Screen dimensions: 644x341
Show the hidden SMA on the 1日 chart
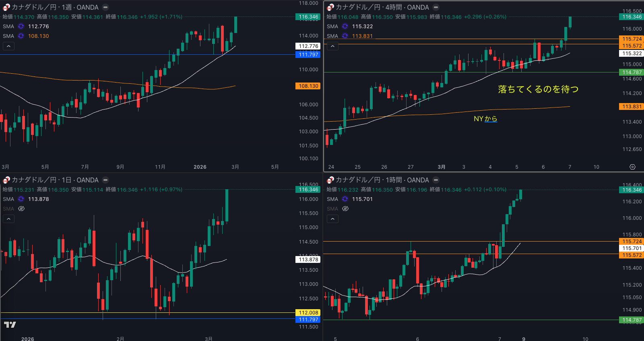21,209
